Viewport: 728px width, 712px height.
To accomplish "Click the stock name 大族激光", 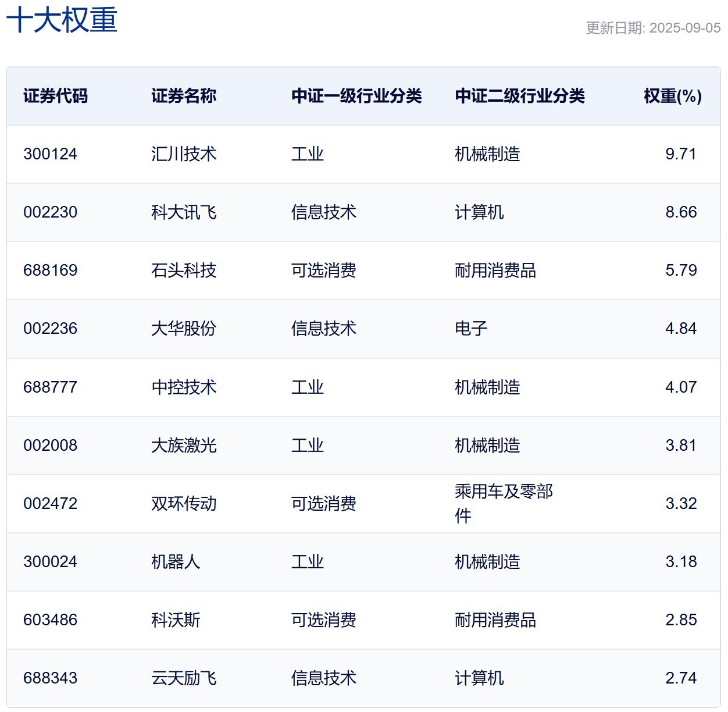I will (x=184, y=446).
